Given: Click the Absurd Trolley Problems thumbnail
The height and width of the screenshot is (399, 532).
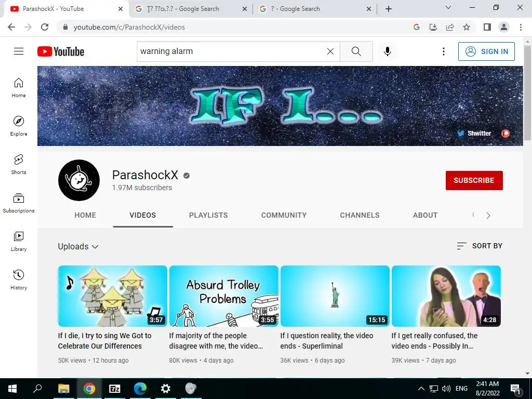Looking at the screenshot, I should click(223, 296).
